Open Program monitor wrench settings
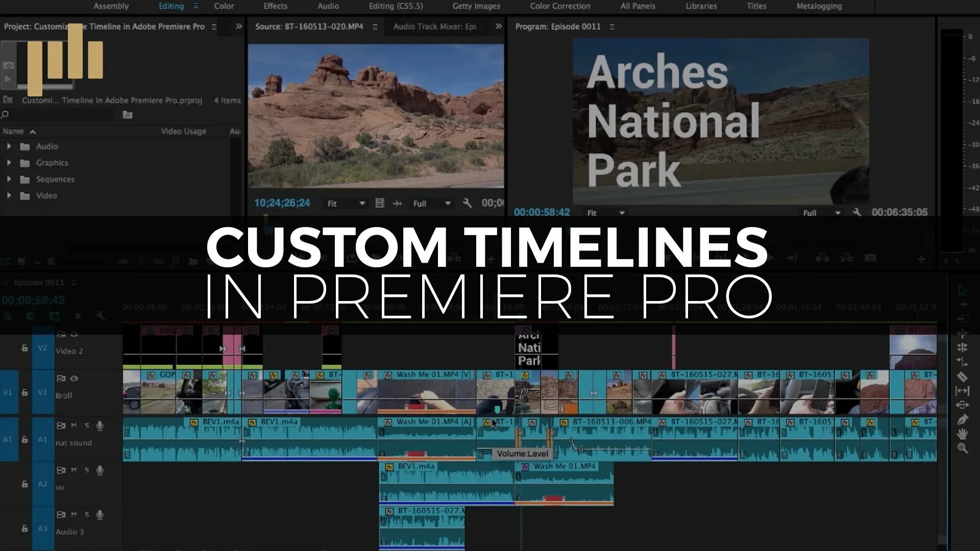This screenshot has height=551, width=980. point(857,212)
